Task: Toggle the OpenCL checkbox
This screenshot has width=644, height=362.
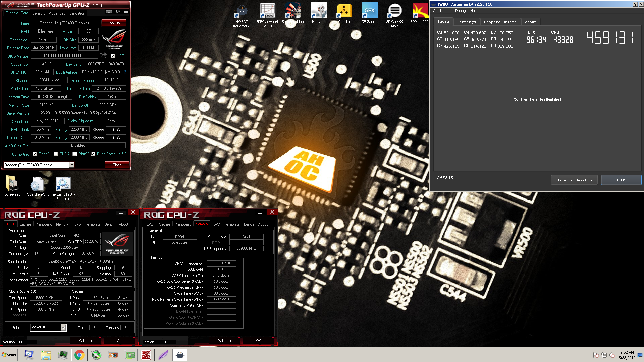Action: (35, 154)
